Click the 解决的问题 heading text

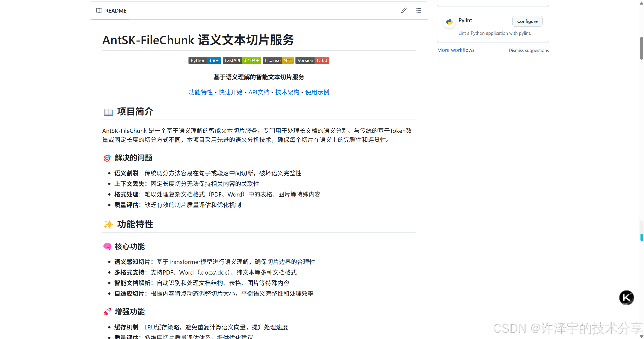133,158
